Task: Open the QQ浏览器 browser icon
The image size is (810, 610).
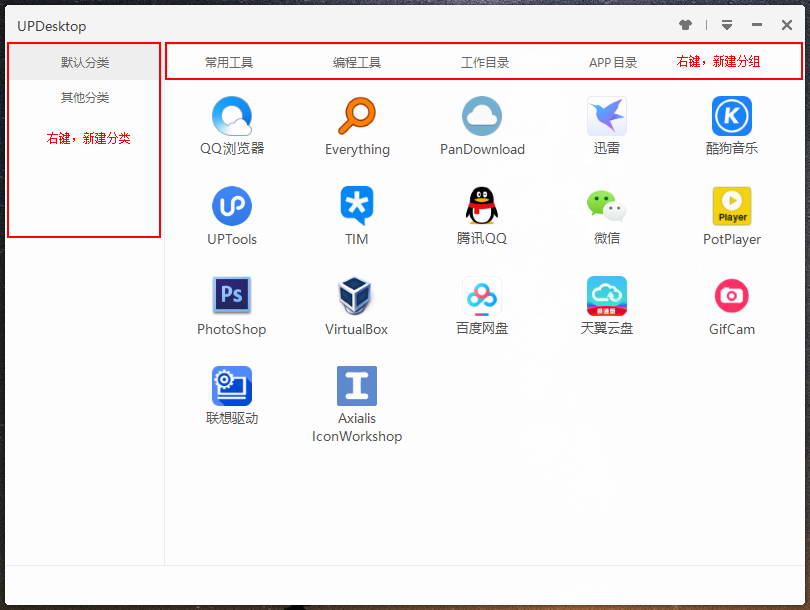Action: tap(232, 117)
